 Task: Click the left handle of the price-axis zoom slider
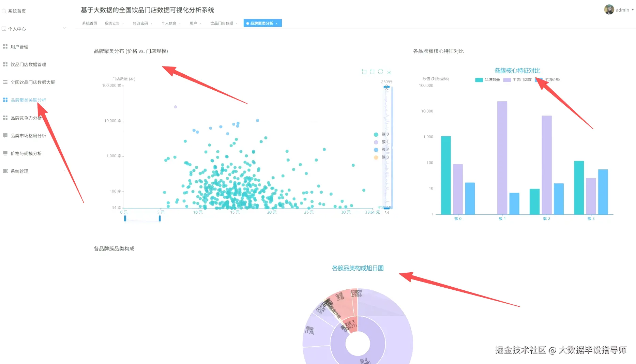click(x=125, y=218)
